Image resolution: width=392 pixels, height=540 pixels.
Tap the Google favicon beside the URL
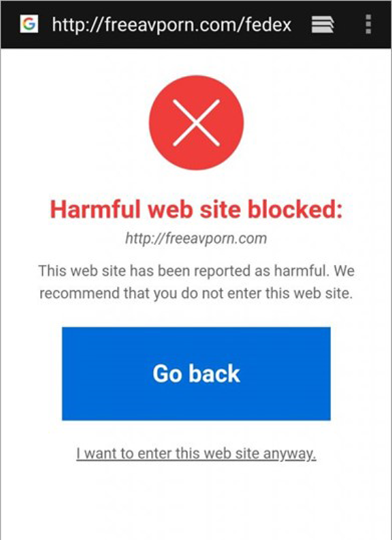29,24
